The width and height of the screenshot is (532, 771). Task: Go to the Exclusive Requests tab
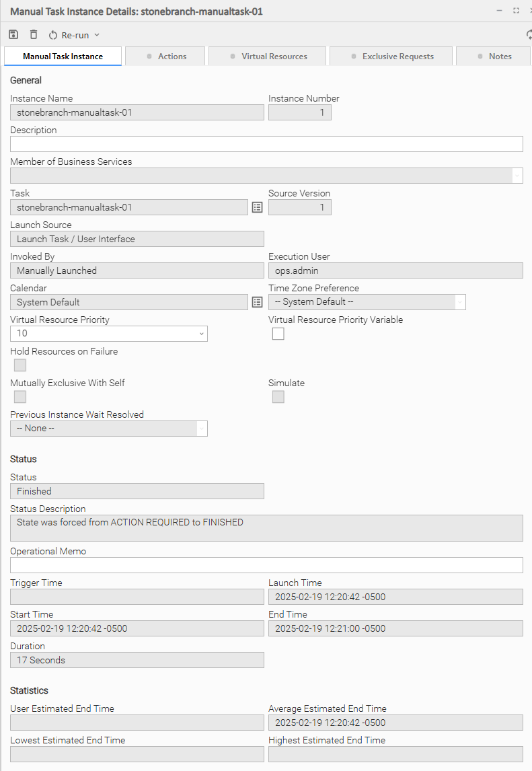392,57
